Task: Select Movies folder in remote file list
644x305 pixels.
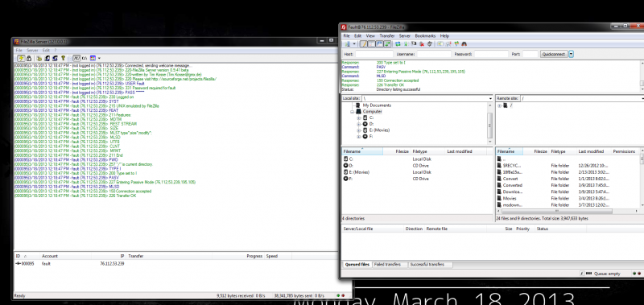Action: click(510, 198)
